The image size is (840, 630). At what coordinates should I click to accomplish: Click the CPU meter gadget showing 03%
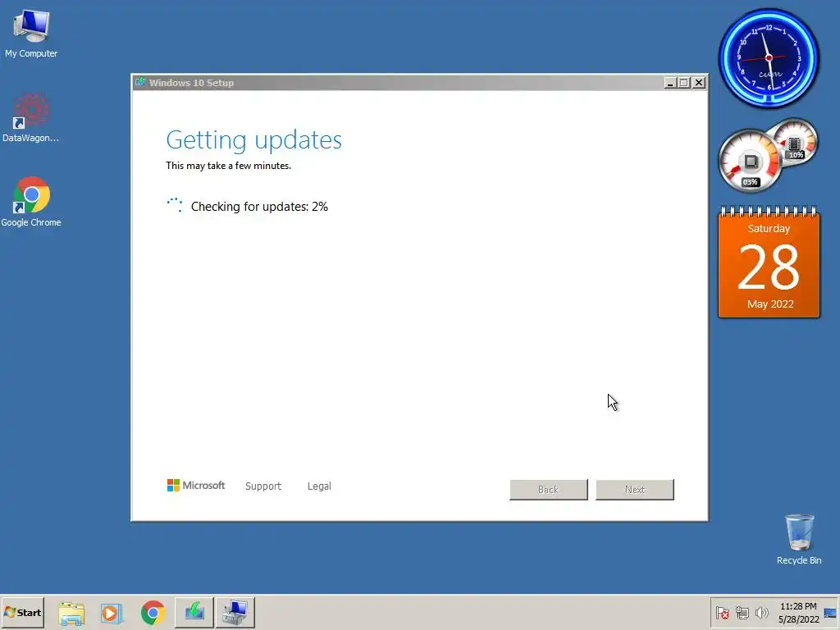(750, 161)
